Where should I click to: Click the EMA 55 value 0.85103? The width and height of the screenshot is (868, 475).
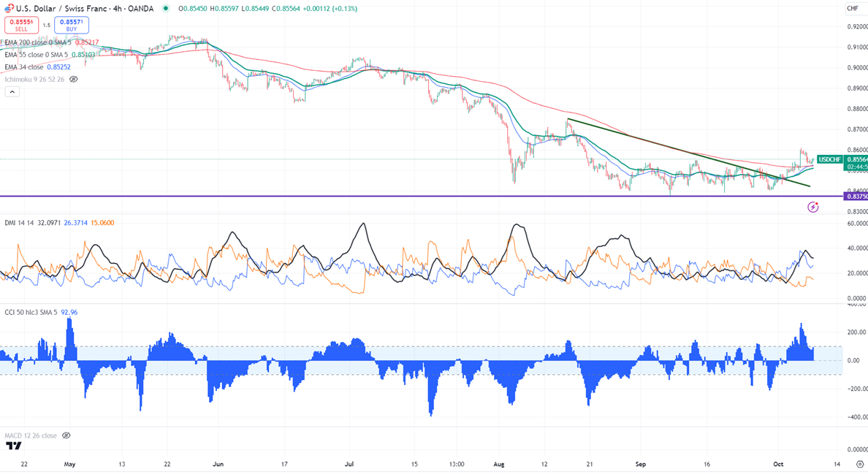click(x=83, y=55)
